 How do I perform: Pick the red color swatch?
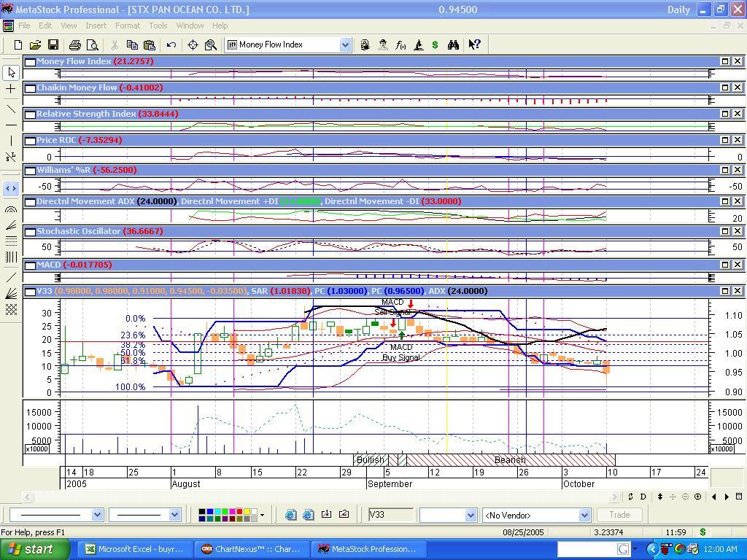(x=241, y=512)
